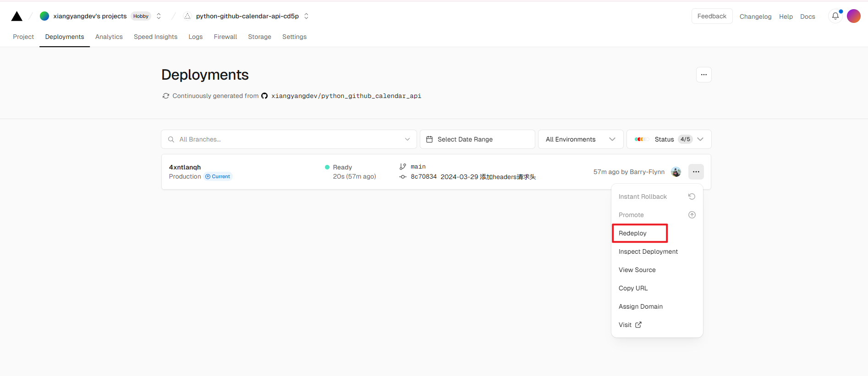The height and width of the screenshot is (376, 868).
Task: Open the user avatar menu
Action: [x=853, y=16]
